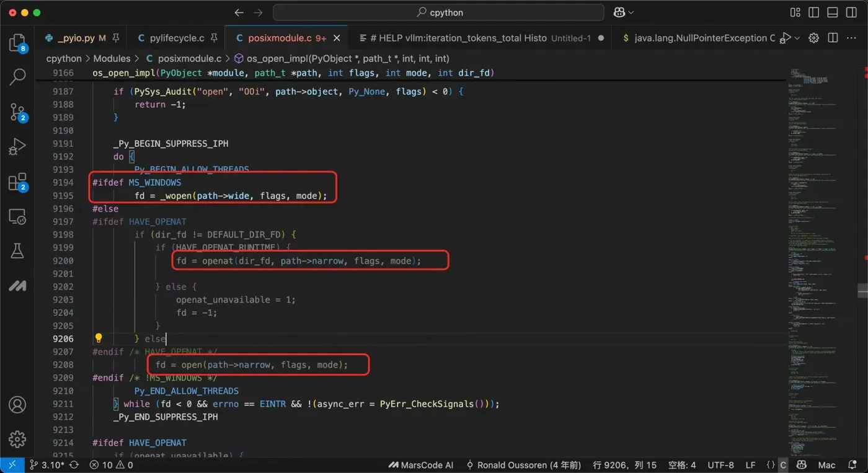868x473 pixels.
Task: Open the More Actions ellipsis menu
Action: 851,38
